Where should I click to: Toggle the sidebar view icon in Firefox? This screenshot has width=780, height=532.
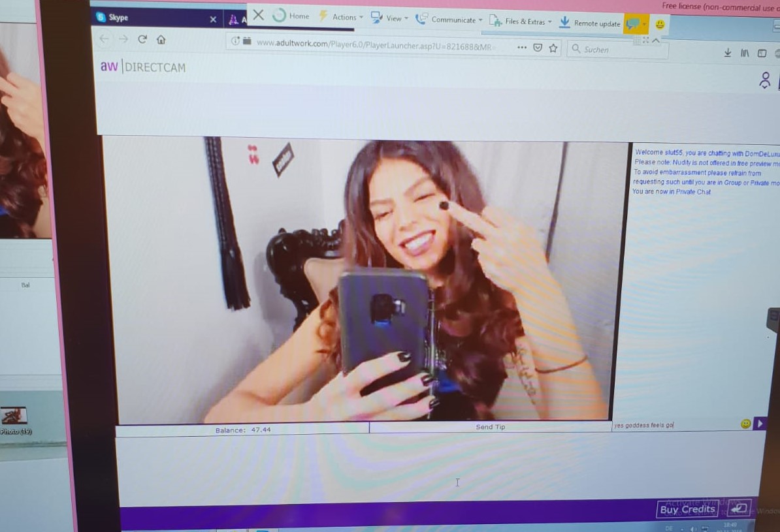tap(762, 54)
